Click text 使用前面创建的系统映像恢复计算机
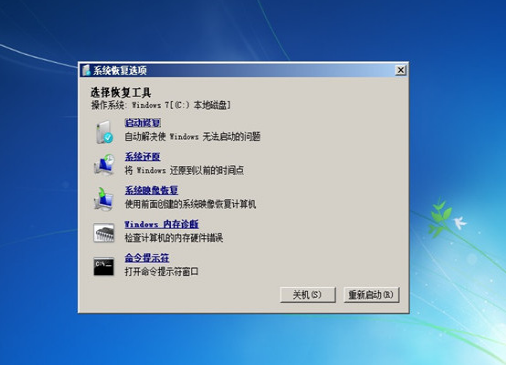 point(190,204)
